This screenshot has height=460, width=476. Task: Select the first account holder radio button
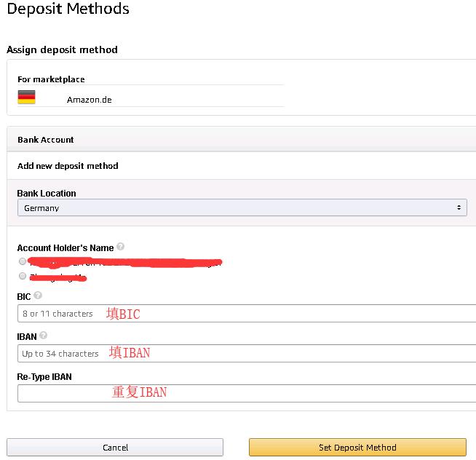tap(23, 261)
